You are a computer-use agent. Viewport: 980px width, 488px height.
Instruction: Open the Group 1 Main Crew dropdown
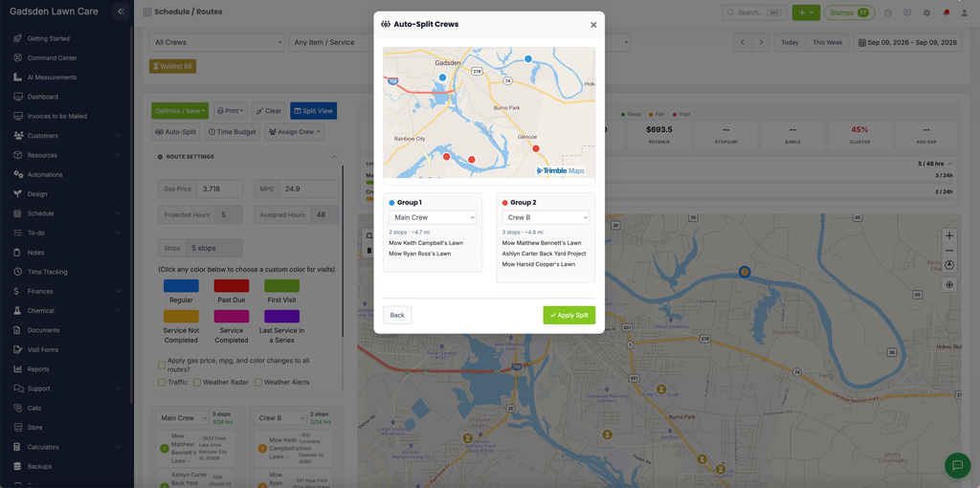[x=433, y=217]
